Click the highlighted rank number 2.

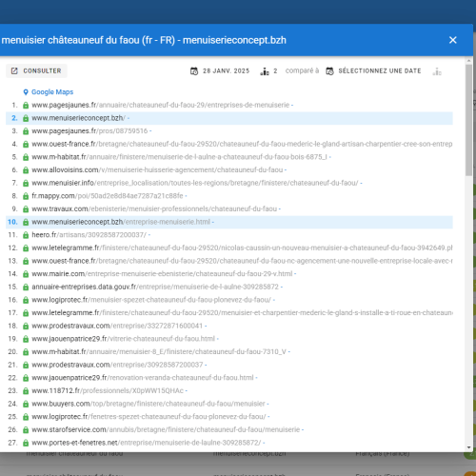coord(14,118)
